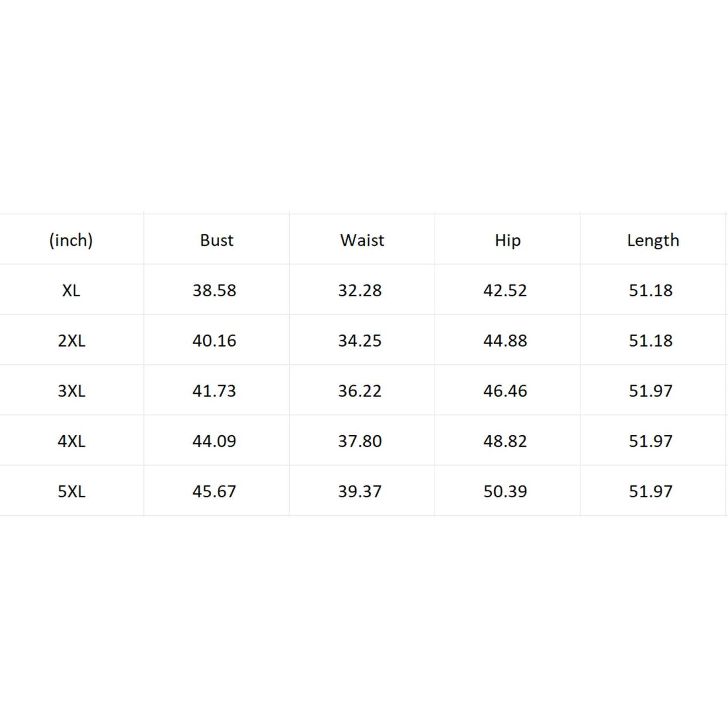Click the 3XL waist value 36.22
The image size is (728, 728).
tap(360, 390)
